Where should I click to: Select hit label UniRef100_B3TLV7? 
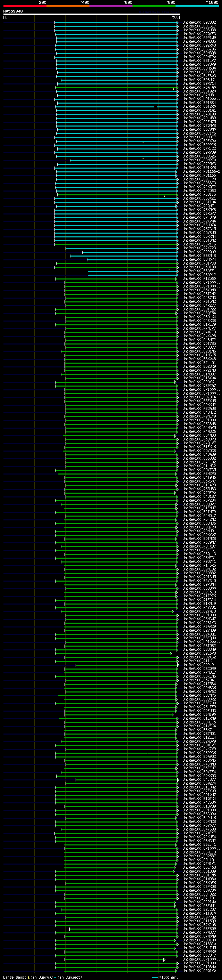click(199, 60)
